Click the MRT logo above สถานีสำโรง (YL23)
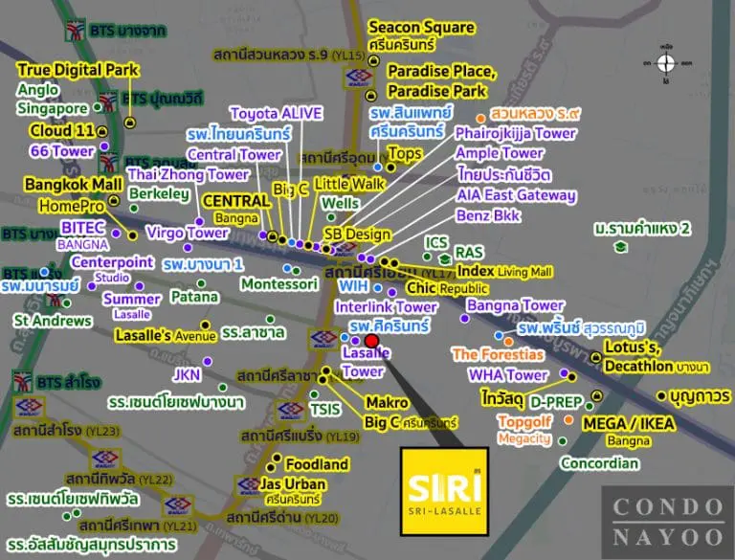 (30, 407)
